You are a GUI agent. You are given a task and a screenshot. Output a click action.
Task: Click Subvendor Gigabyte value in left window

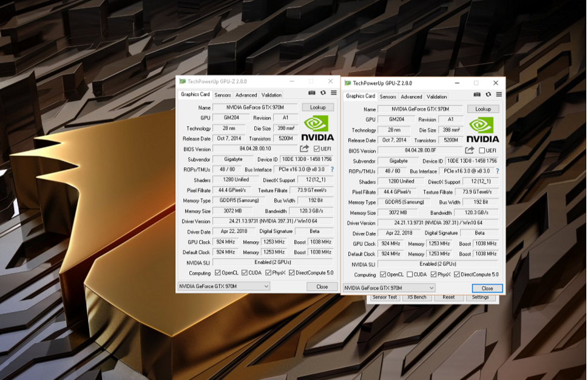[x=233, y=159]
